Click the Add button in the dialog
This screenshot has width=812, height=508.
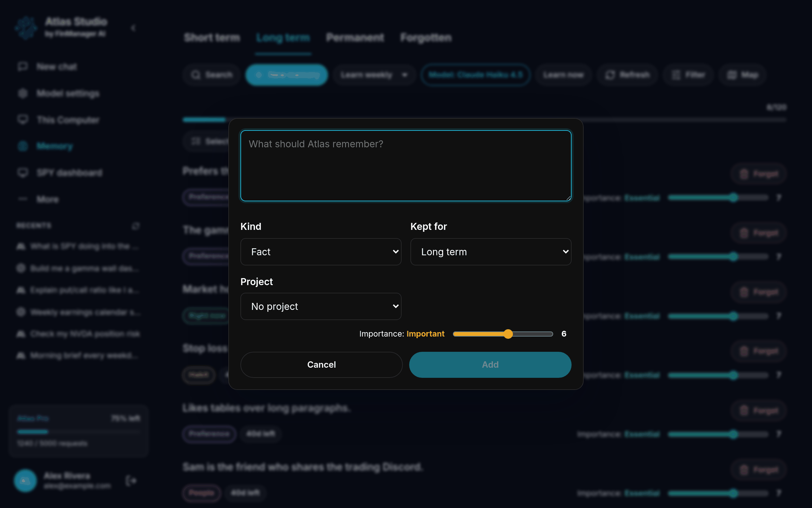pyautogui.click(x=490, y=364)
